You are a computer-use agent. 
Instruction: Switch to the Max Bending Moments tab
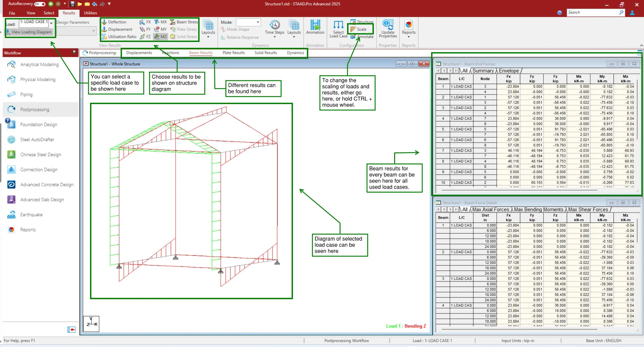pos(538,210)
